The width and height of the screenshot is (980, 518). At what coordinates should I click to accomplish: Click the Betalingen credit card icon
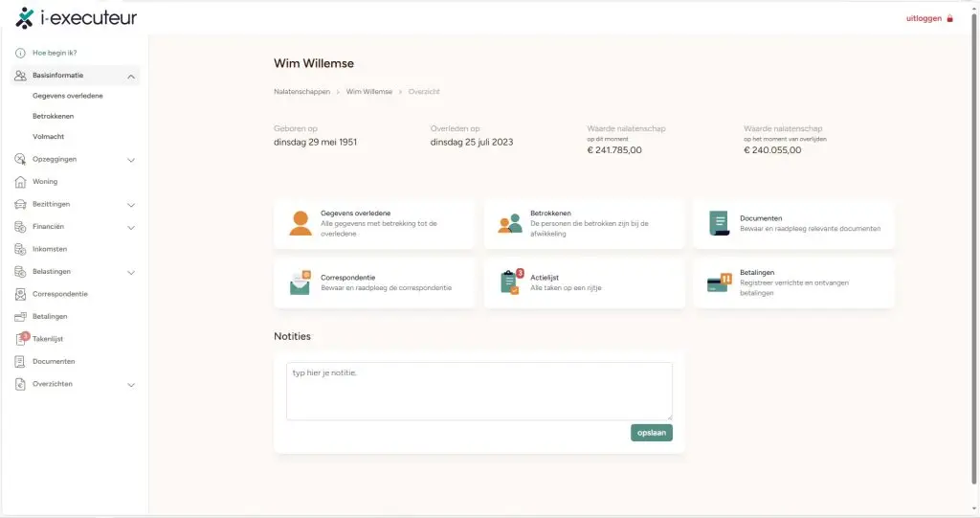click(x=719, y=282)
